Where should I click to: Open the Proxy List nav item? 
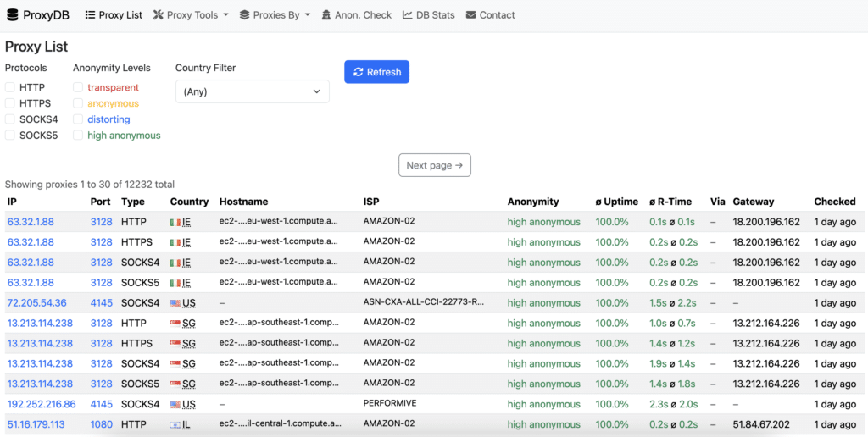click(x=114, y=15)
